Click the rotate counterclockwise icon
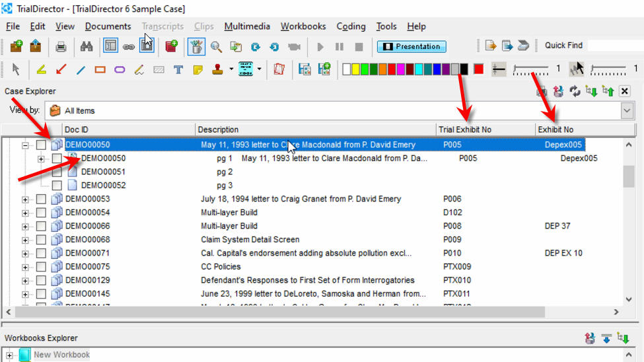Image resolution: width=644 pixels, height=362 pixels. tap(274, 47)
